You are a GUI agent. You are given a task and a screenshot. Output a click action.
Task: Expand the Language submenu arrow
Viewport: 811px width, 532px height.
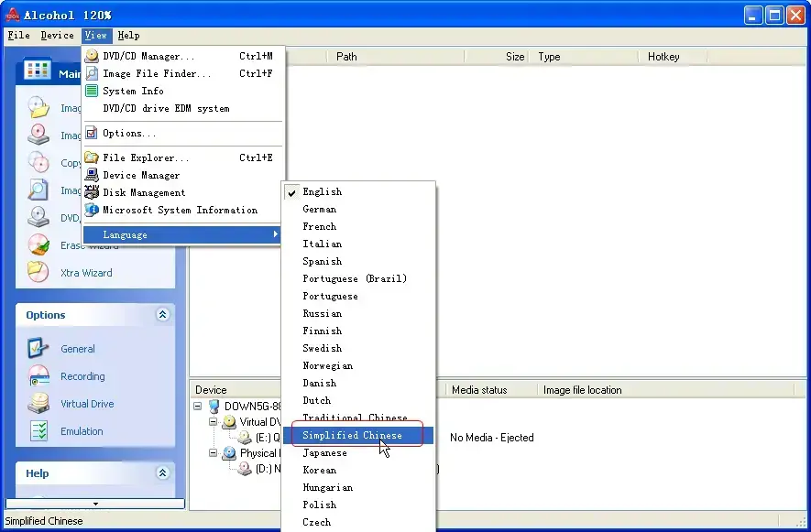pos(276,234)
